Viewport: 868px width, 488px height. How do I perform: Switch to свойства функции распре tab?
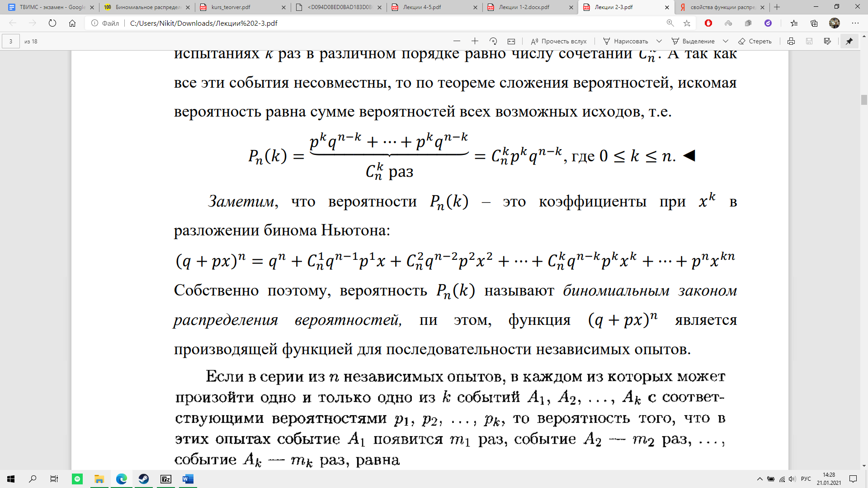click(x=723, y=7)
